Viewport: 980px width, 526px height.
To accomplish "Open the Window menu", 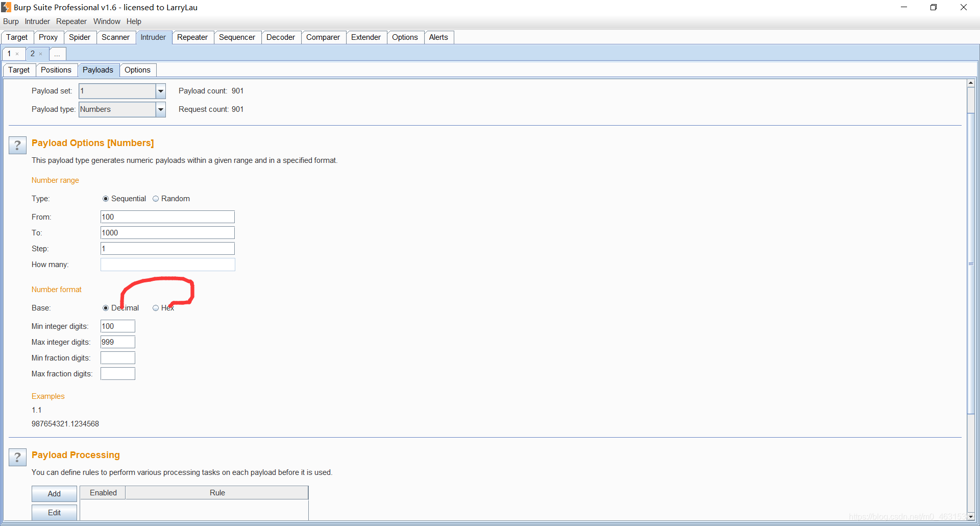I will coord(106,21).
